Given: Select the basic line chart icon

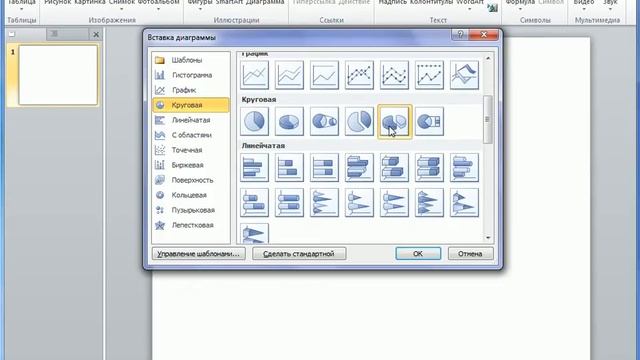Looking at the screenshot, I should [x=254, y=75].
